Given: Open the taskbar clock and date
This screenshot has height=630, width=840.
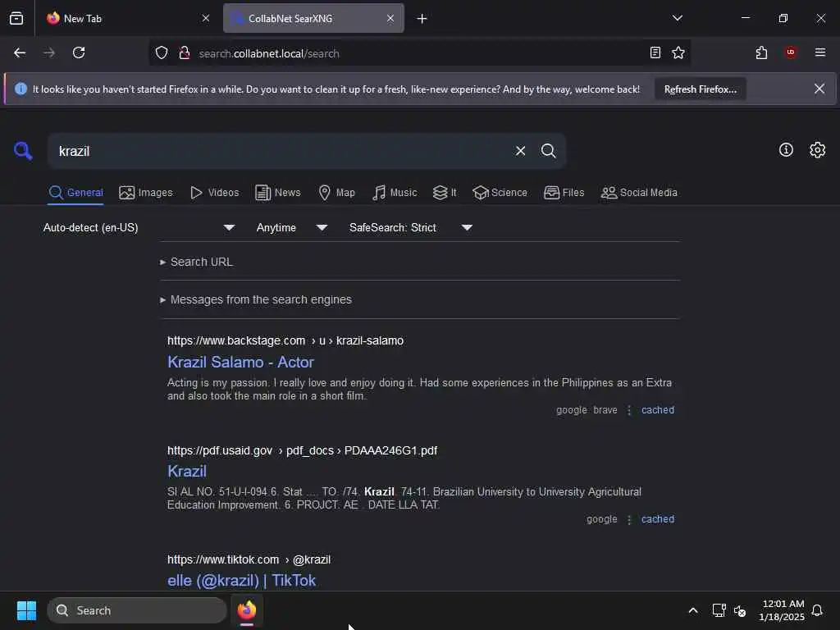Looking at the screenshot, I should coord(782,610).
